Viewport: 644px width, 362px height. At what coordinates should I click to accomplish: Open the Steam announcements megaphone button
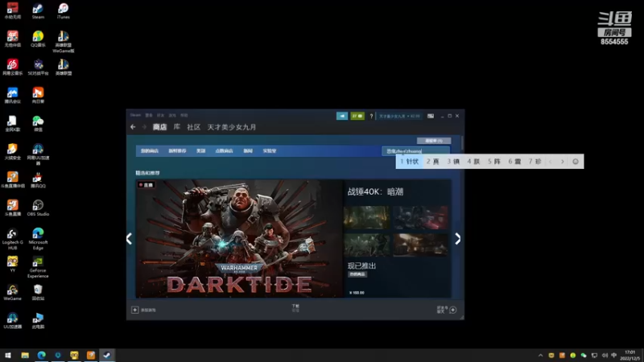[x=341, y=116]
